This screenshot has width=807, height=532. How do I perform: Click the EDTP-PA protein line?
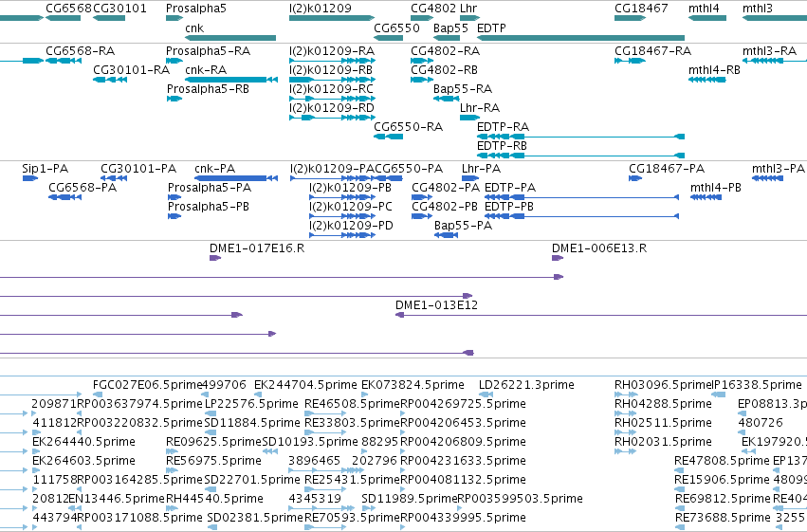click(582, 197)
